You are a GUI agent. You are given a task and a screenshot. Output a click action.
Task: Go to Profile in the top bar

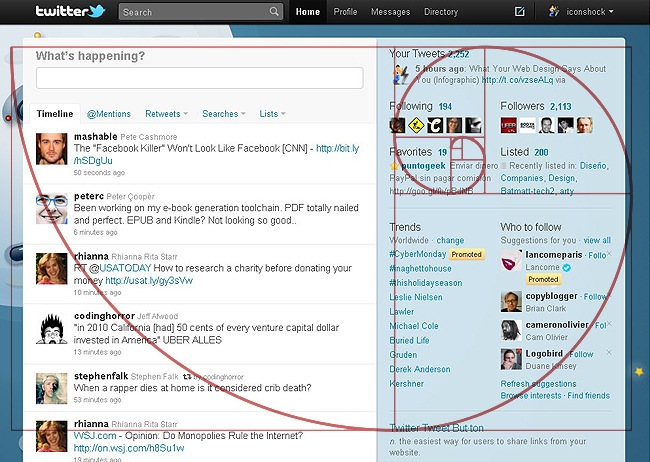[x=345, y=12]
